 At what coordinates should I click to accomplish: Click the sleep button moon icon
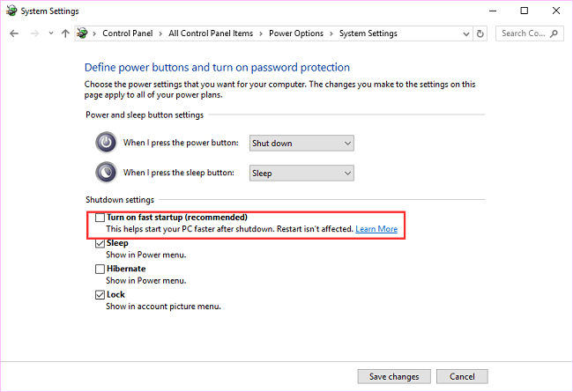pyautogui.click(x=105, y=173)
